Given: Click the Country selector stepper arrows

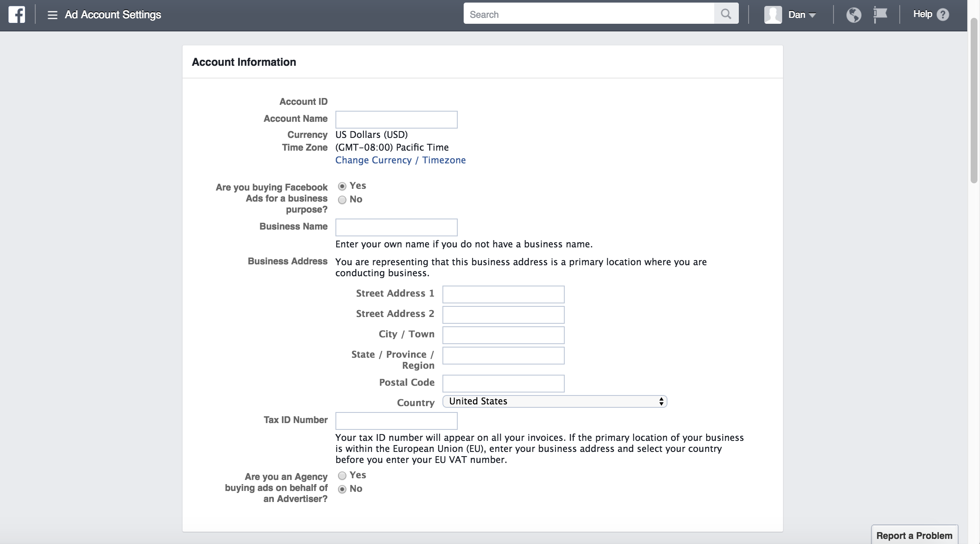Looking at the screenshot, I should tap(661, 401).
